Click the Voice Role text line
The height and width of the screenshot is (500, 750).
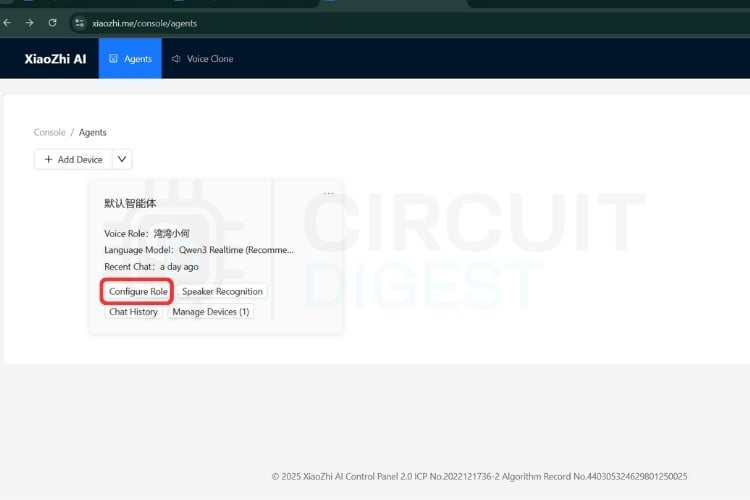pos(147,233)
